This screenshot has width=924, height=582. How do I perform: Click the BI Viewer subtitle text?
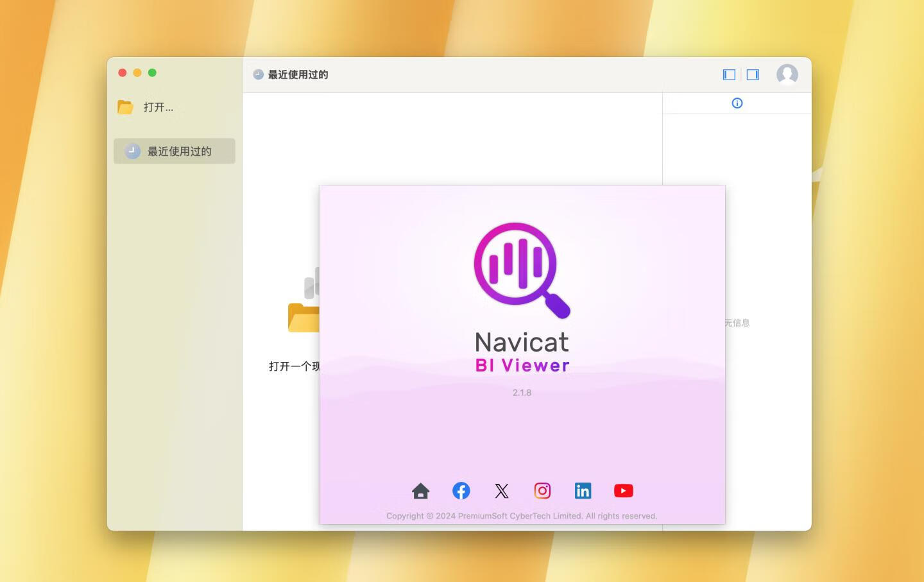(x=522, y=366)
